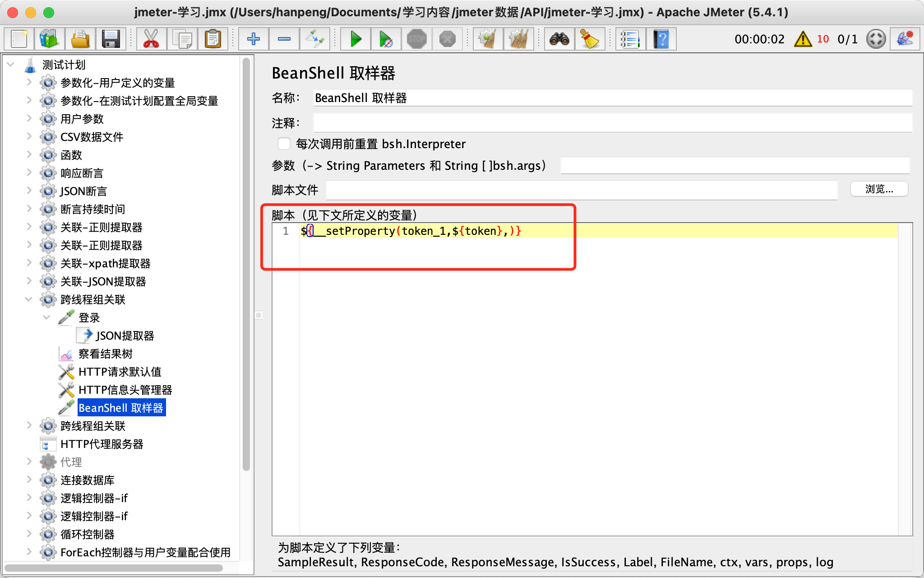Select 断言持续时间 tree item
The image size is (924, 578).
(93, 209)
